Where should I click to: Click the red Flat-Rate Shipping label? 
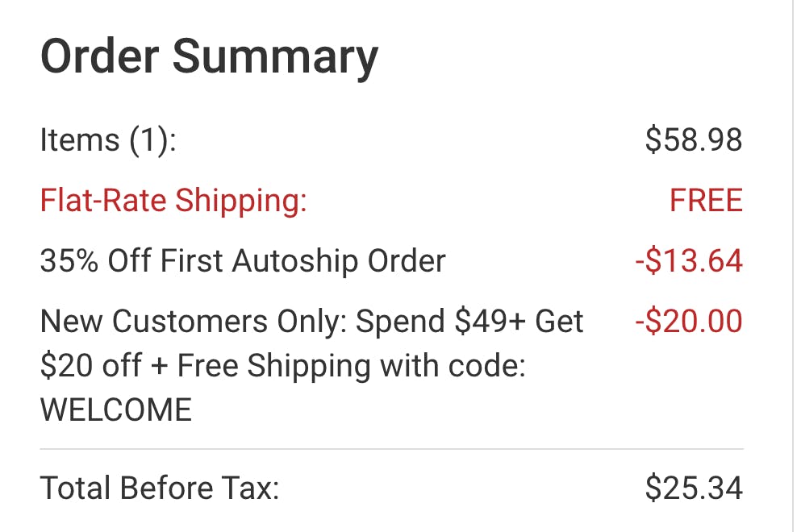(173, 201)
